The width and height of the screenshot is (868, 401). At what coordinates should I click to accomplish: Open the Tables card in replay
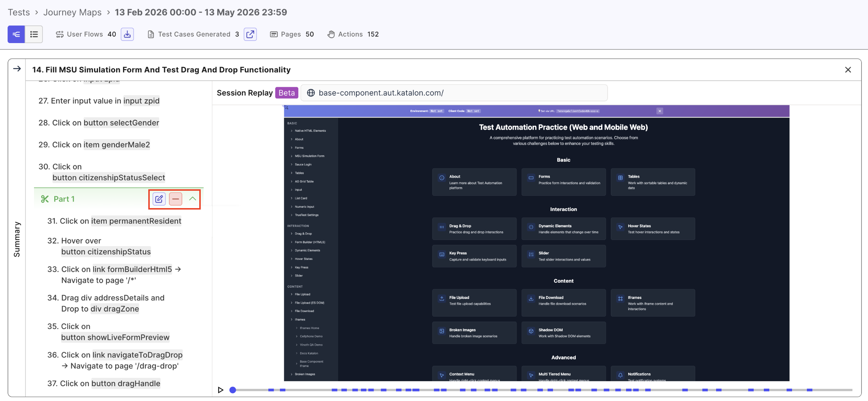[653, 182]
